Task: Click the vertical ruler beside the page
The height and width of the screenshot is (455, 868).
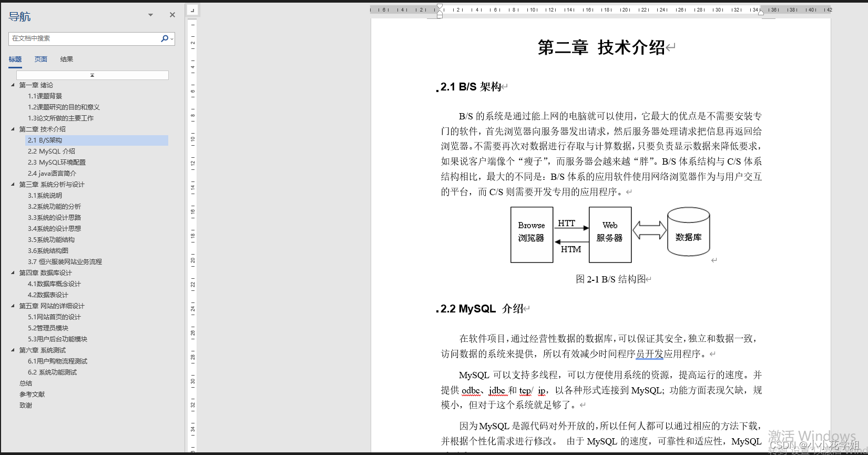Action: coord(193,236)
